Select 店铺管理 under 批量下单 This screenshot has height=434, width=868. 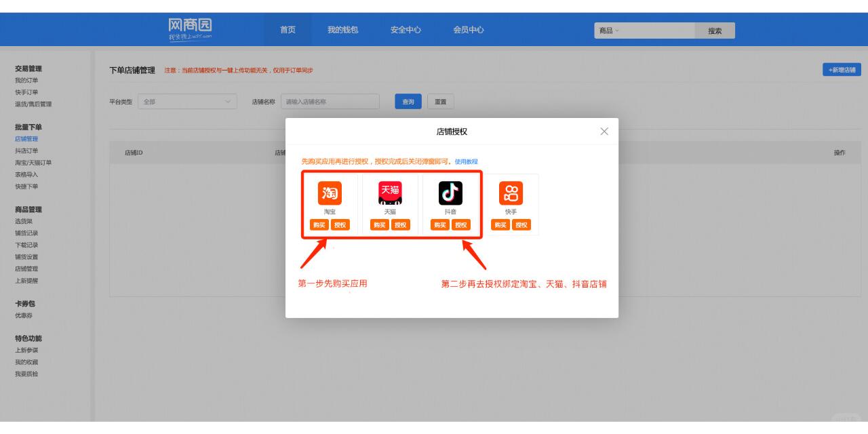coord(26,139)
